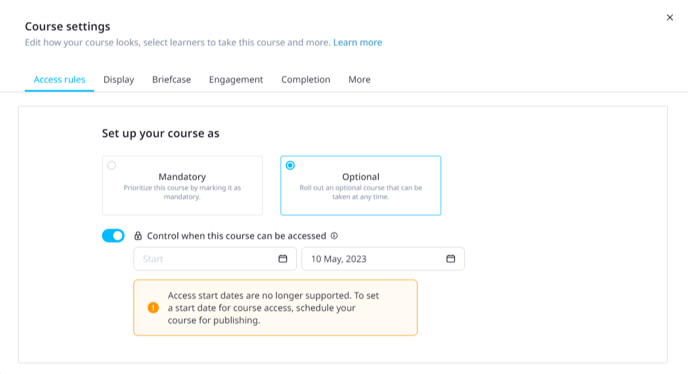This screenshot has width=688, height=374.
Task: Follow the Learn more link
Action: (x=358, y=43)
